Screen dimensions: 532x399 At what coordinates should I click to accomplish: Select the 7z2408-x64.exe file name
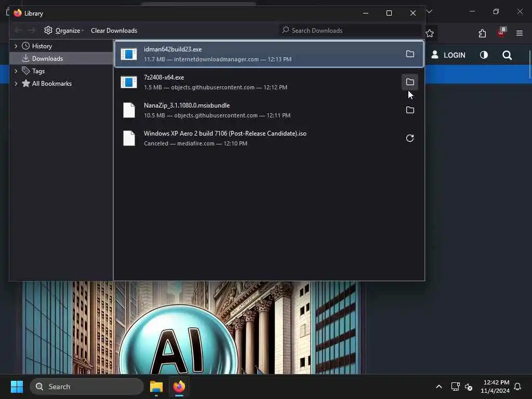[164, 77]
